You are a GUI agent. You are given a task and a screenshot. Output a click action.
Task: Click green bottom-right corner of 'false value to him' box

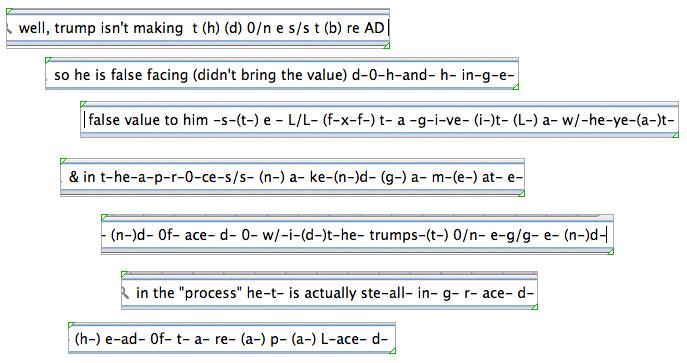pyautogui.click(x=676, y=134)
